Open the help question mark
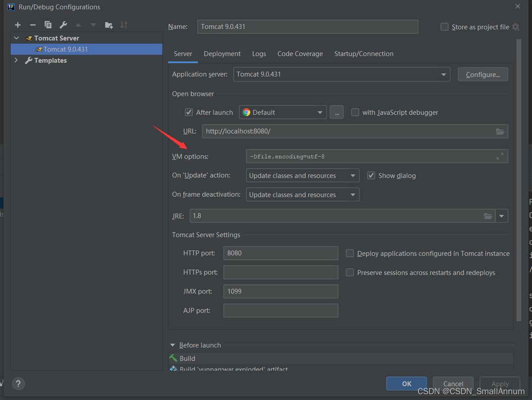This screenshot has width=532, height=400. click(x=18, y=384)
